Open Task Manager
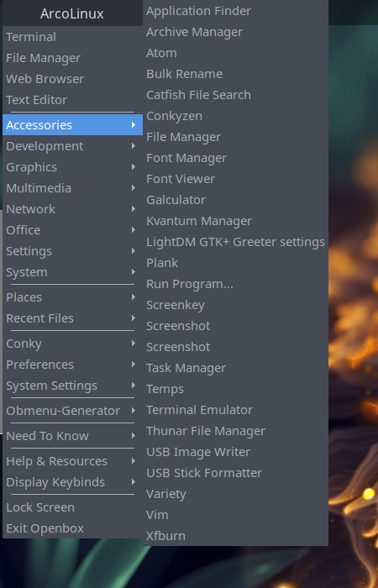The image size is (378, 588). [235, 368]
